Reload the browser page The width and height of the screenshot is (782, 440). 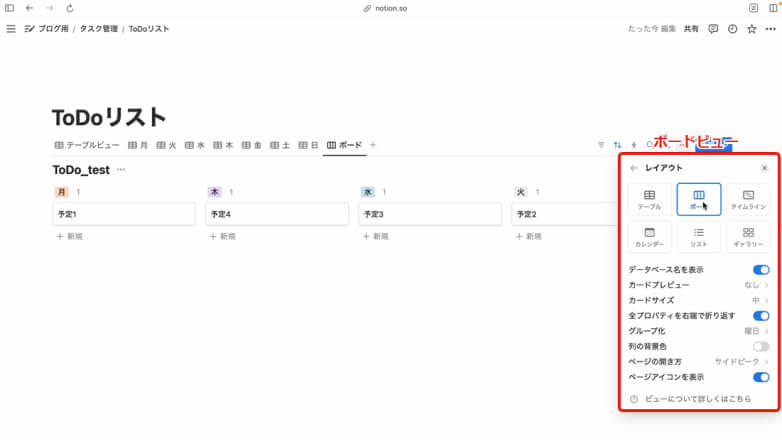(70, 8)
